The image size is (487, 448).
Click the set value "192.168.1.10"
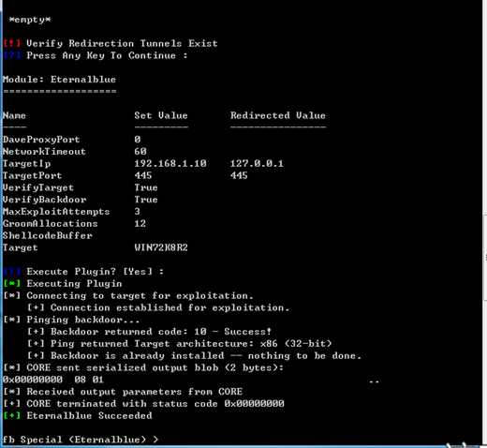click(x=170, y=163)
